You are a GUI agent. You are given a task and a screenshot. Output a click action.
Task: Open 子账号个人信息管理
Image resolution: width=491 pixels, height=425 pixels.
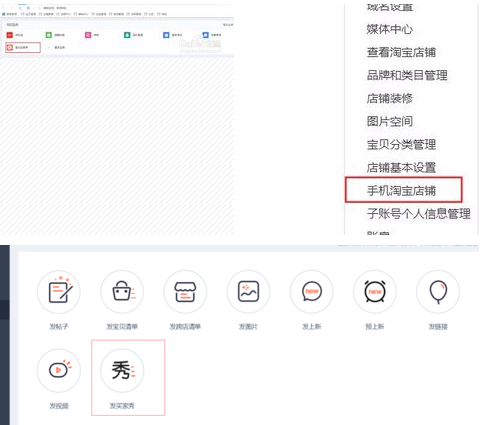click(x=419, y=214)
